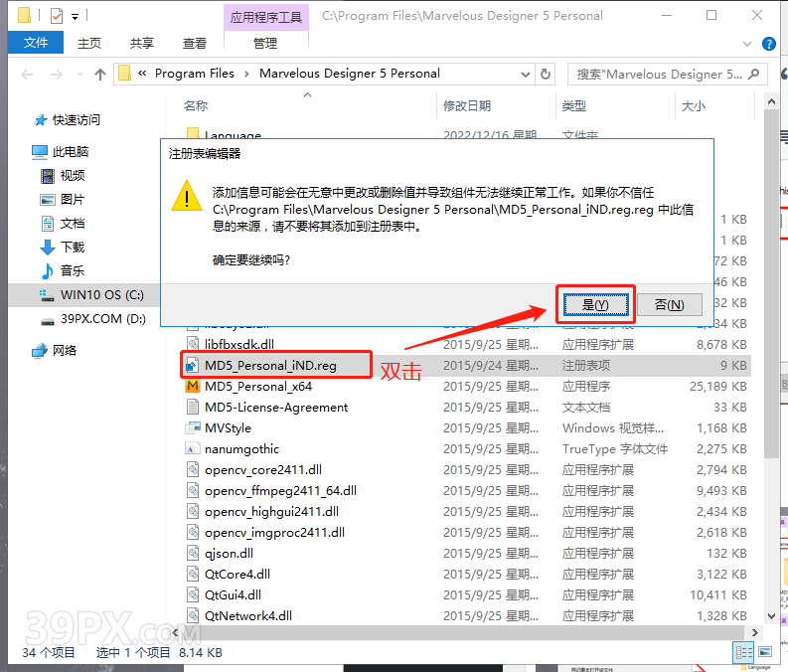Viewport: 788px width, 672px height.
Task: Switch to the 主页 ribbon tab
Action: 89,43
